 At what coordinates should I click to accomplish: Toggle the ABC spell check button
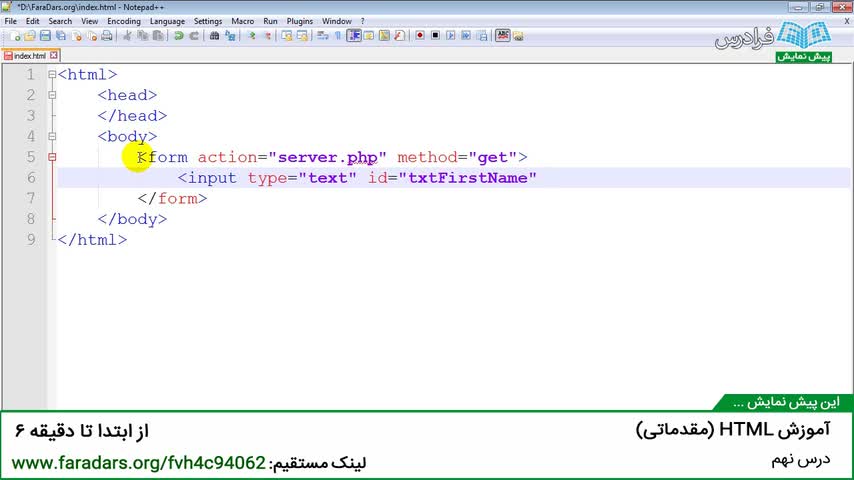[x=502, y=36]
